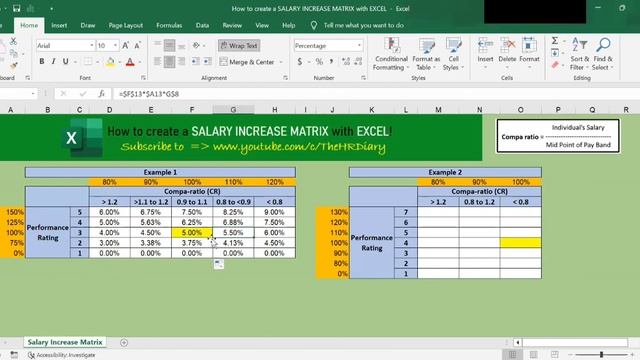Select the Salary Increase Matrix sheet tab

tap(65, 342)
